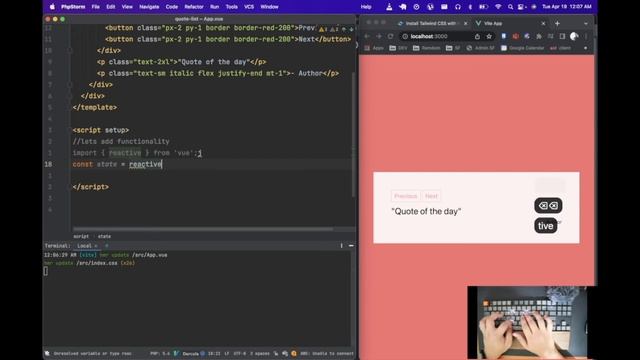Image resolution: width=640 pixels, height=360 pixels.
Task: Click the UTF-8 encoding status item
Action: point(240,353)
